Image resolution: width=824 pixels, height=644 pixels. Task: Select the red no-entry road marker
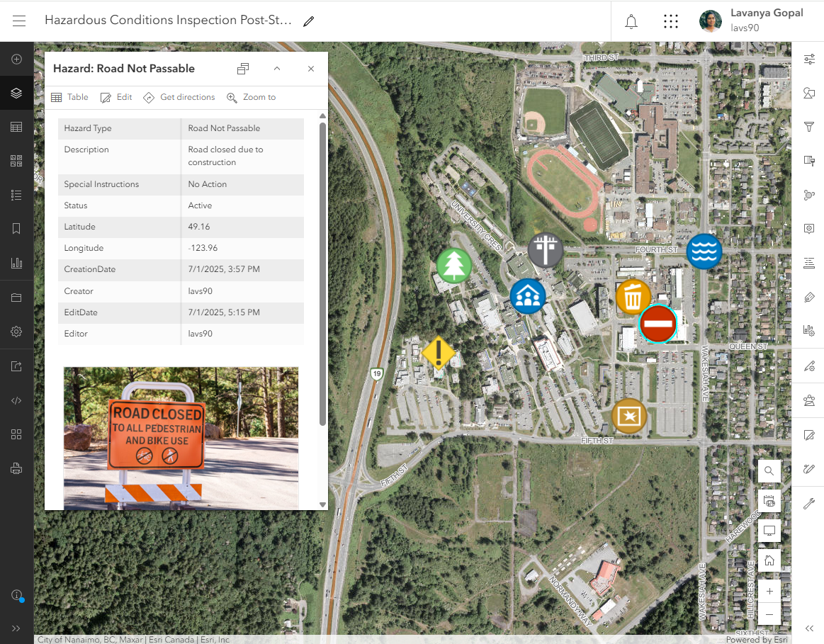(x=658, y=324)
